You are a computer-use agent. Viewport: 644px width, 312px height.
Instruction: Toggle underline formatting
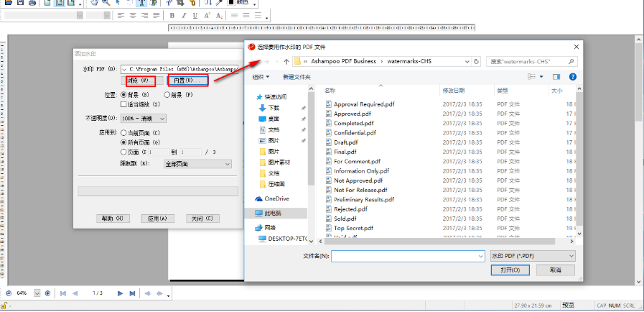[195, 16]
